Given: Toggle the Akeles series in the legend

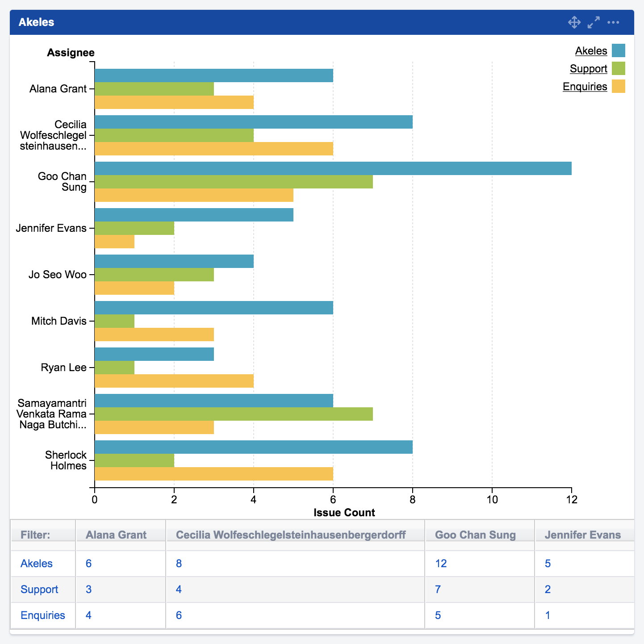Looking at the screenshot, I should pyautogui.click(x=591, y=50).
